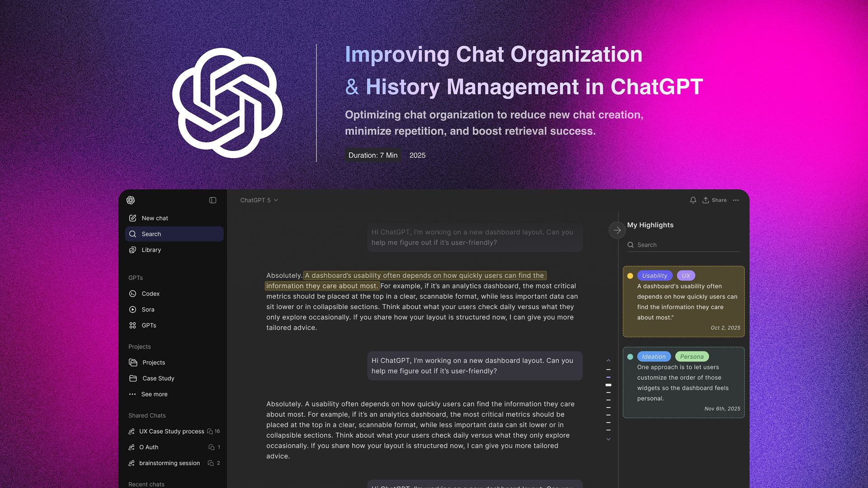Image resolution: width=868 pixels, height=488 pixels.
Task: Select the Library icon
Action: pos(132,250)
